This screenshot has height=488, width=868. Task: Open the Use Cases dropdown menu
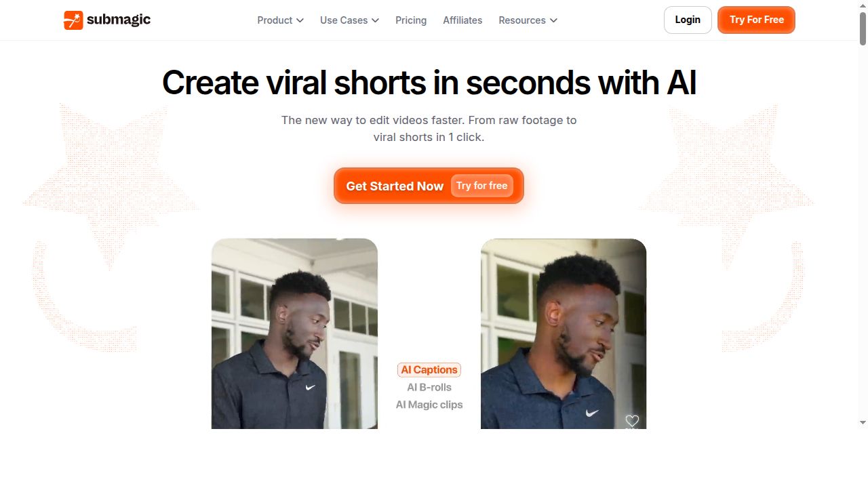click(x=349, y=20)
